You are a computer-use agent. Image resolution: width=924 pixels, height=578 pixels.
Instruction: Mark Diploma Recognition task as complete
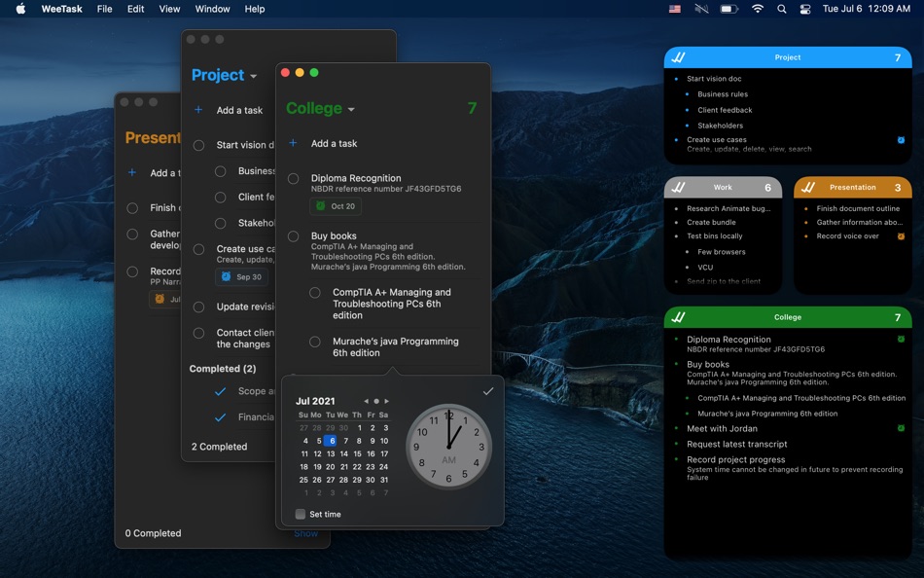[x=293, y=178]
